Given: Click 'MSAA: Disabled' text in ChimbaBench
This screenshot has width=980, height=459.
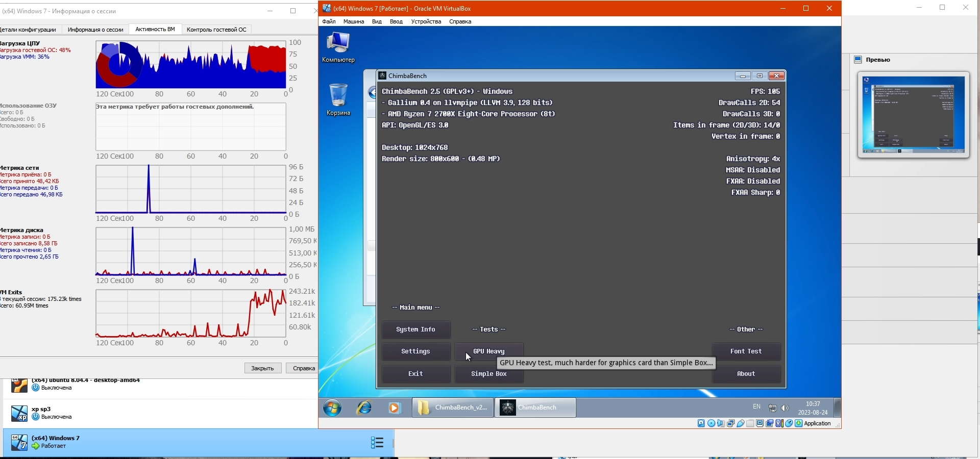Looking at the screenshot, I should pos(753,170).
